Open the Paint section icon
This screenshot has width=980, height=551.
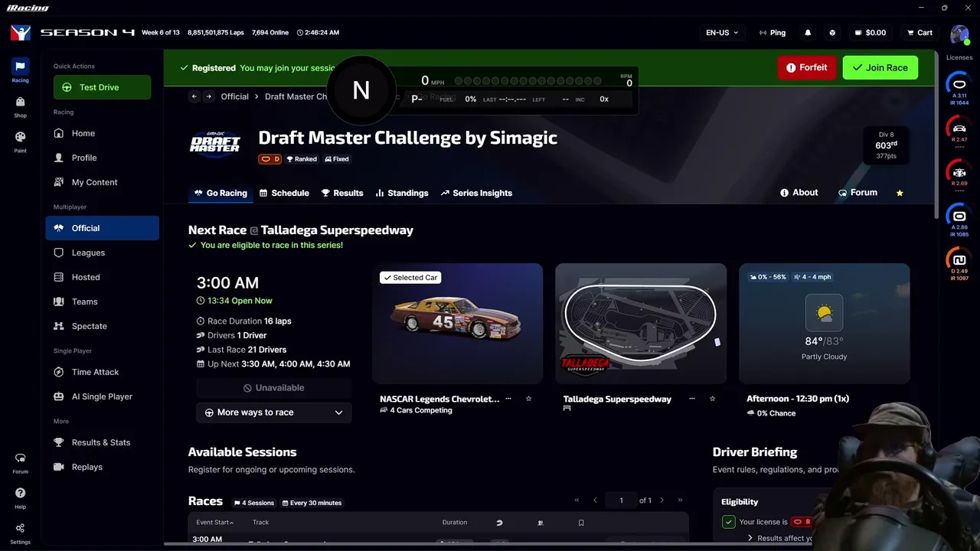(x=20, y=142)
